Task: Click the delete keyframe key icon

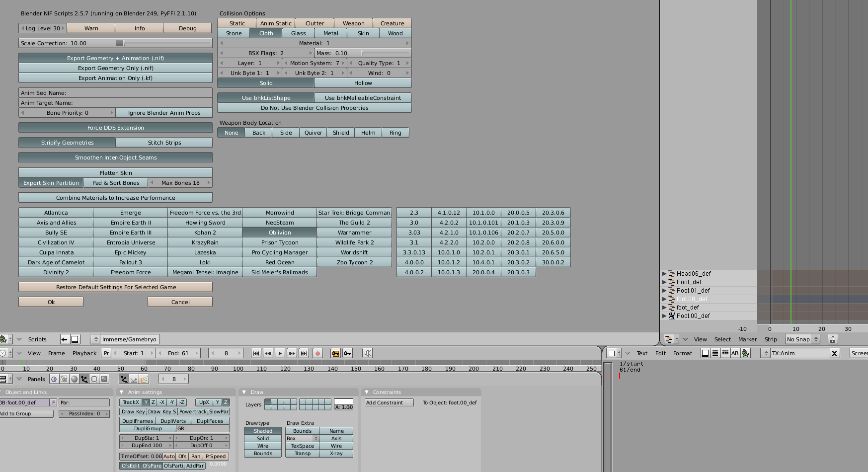Action: [347, 353]
